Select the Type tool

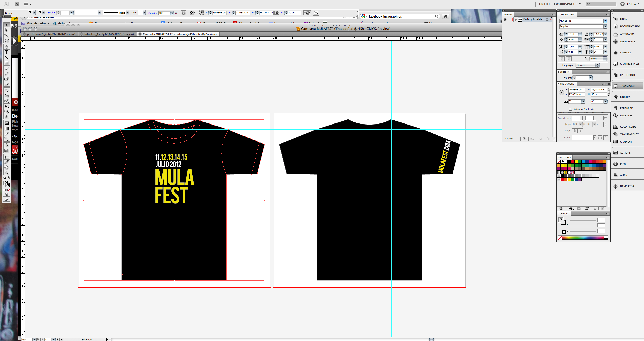click(x=7, y=52)
